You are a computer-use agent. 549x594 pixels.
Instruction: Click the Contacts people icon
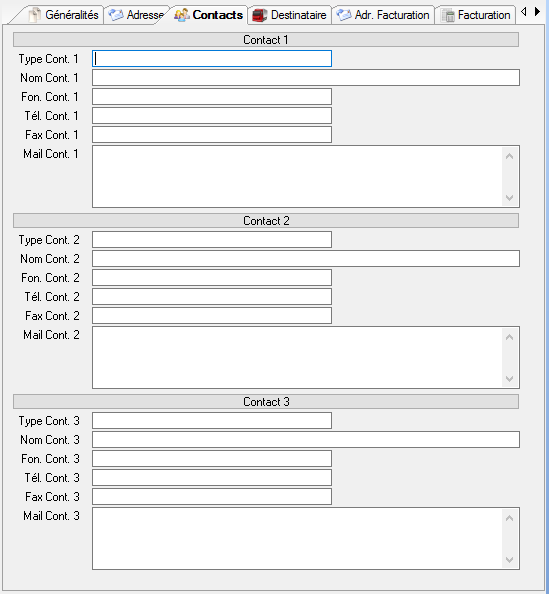click(182, 15)
